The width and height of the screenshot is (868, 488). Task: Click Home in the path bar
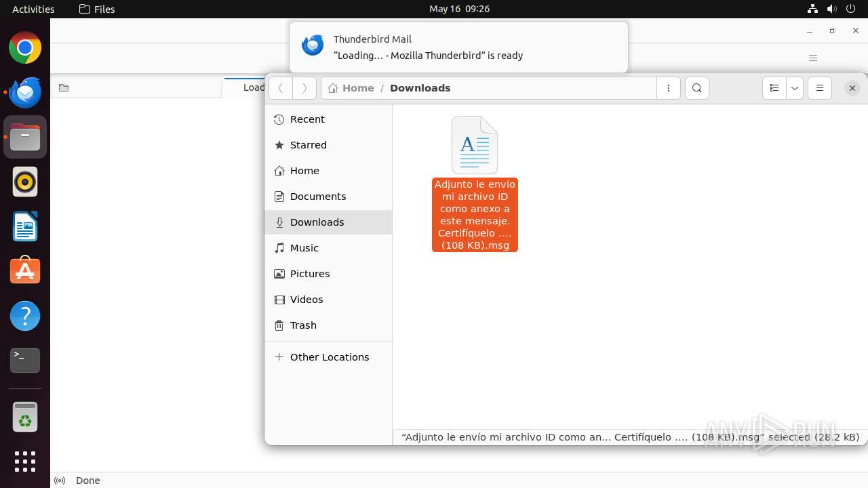point(351,88)
